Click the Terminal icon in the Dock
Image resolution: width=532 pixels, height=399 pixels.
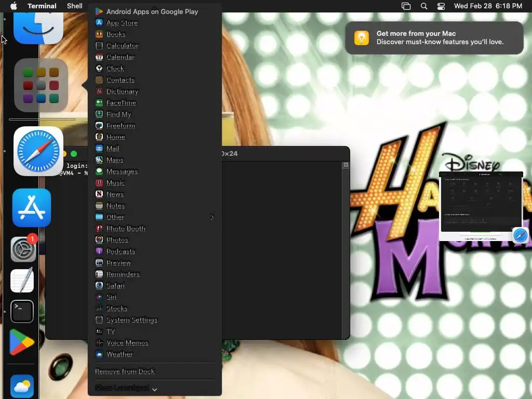tap(22, 312)
